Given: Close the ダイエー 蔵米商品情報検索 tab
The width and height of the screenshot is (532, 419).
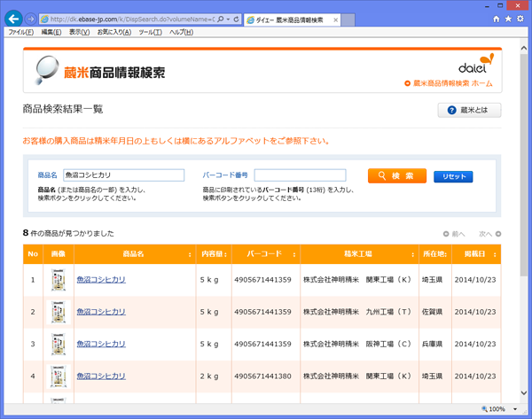Looking at the screenshot, I should 335,20.
